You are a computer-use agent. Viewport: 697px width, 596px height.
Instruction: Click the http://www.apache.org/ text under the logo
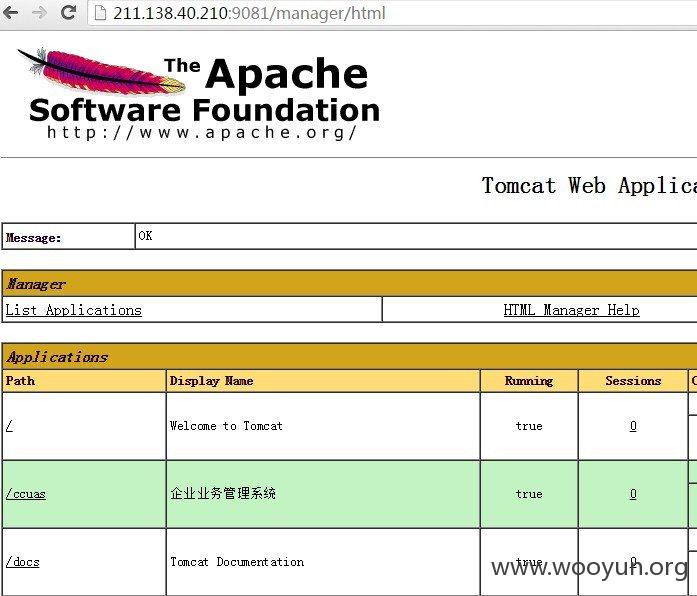tap(201, 132)
